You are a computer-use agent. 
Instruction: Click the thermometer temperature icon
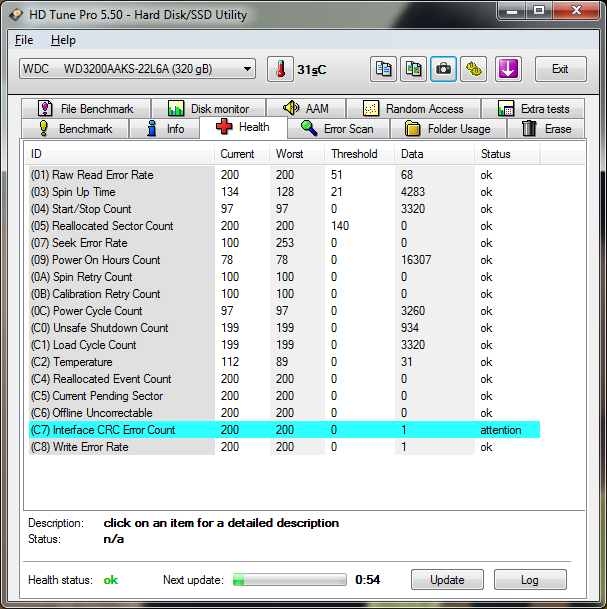(x=280, y=69)
